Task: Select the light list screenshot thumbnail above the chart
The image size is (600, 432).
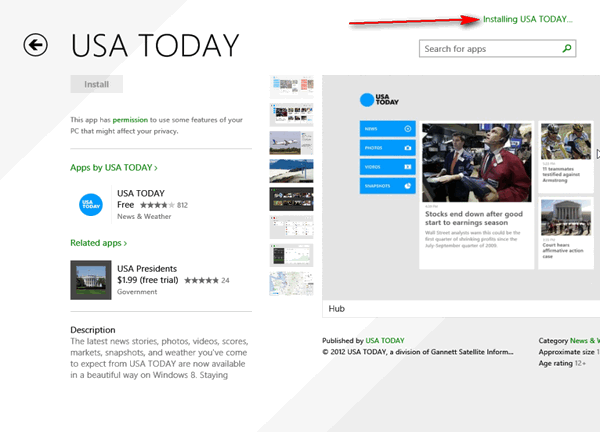Action: [x=291, y=227]
